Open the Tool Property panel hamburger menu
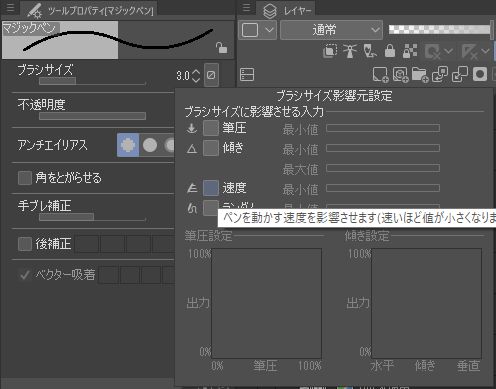Screen dimensions: 496x389 (10, 7)
